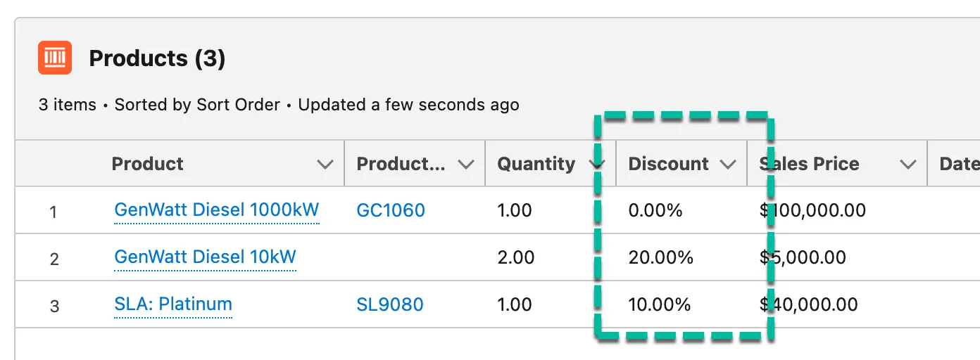Follow the SL9080 product code link
Screen dimensions: 980x360
click(390, 304)
